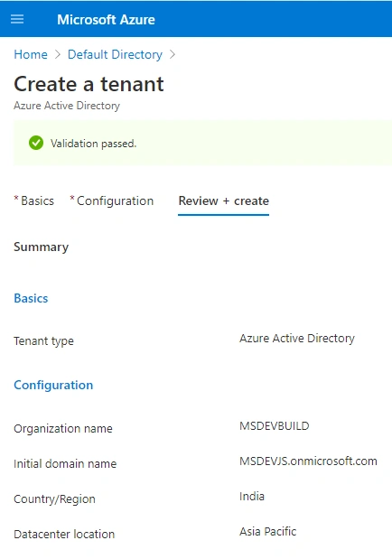Switch to the Configuration tab
The image size is (392, 559).
112,200
